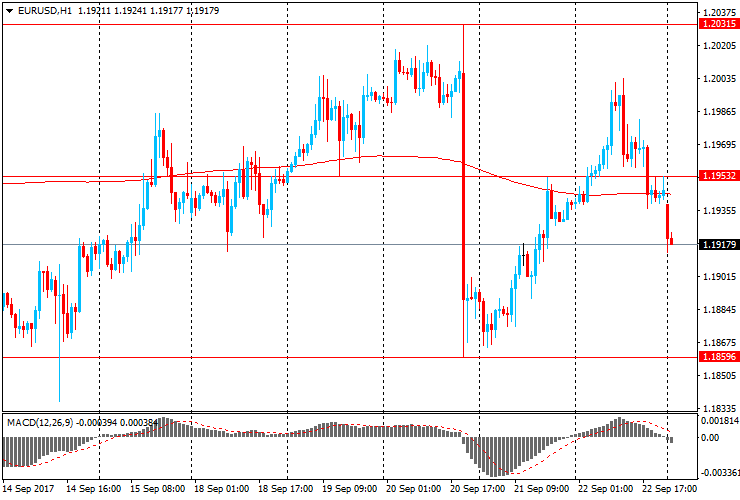Click the 20 Sep 17:00 time axis label
The image size is (740, 500).
478,489
